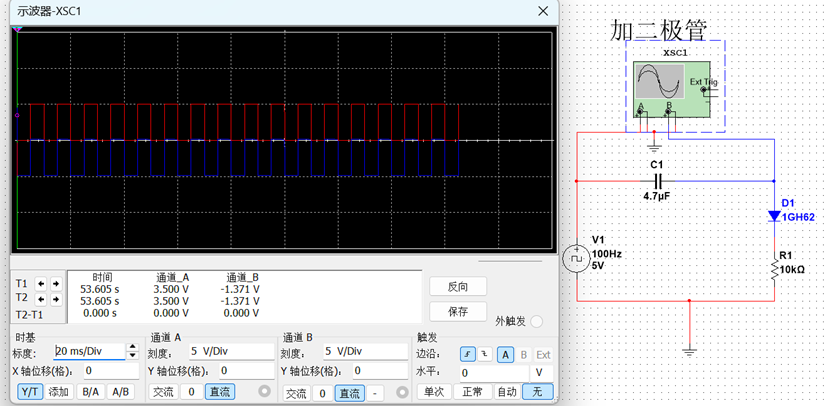Select trigger source Ext

point(544,355)
